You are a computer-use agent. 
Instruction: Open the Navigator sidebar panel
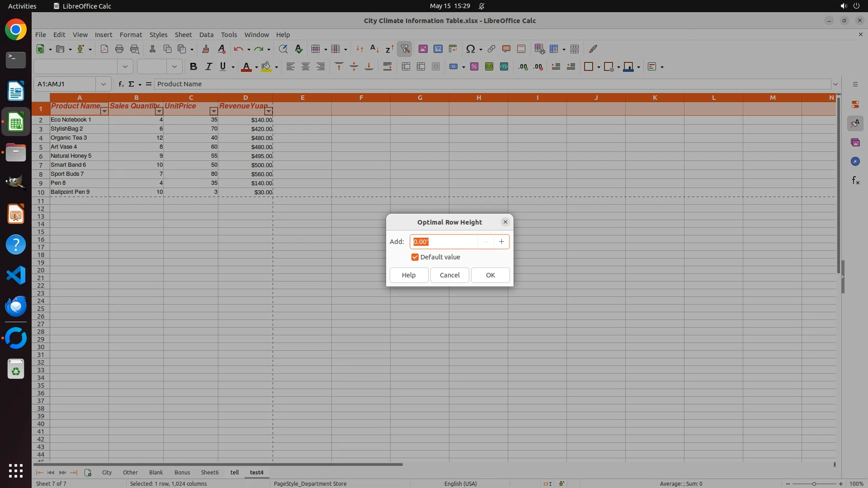pos(855,162)
